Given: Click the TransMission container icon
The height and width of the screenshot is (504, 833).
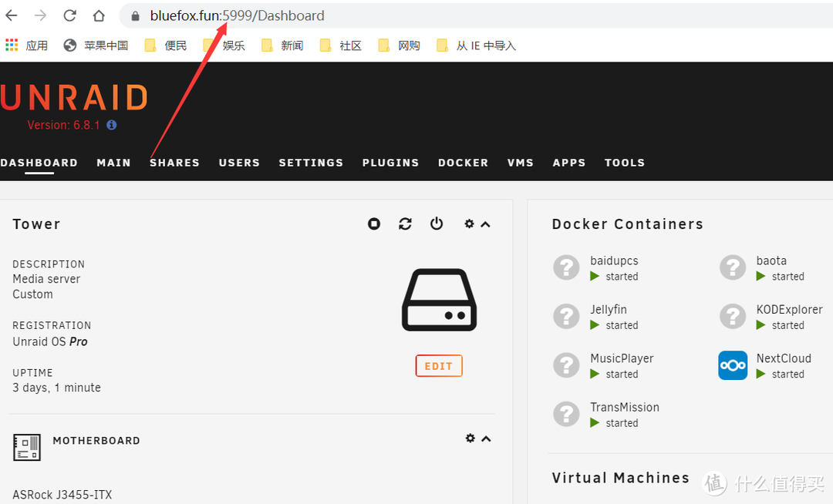Looking at the screenshot, I should coord(566,414).
